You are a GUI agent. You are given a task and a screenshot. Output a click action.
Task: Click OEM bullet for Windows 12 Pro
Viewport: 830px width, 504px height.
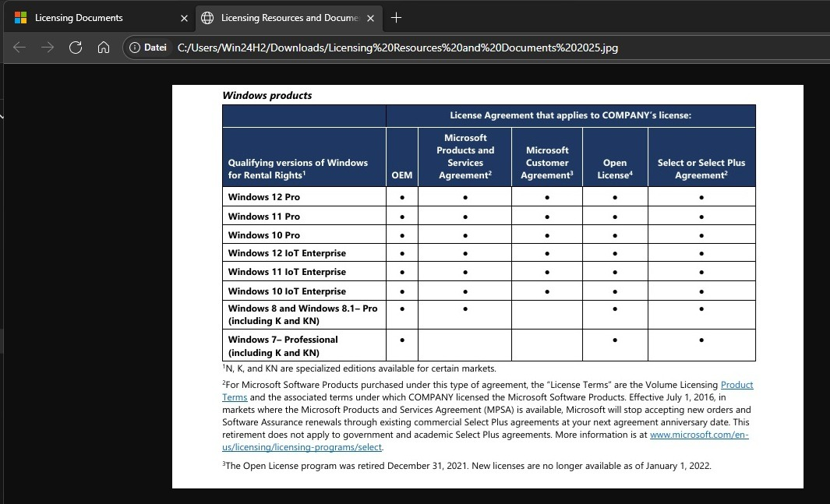[402, 197]
